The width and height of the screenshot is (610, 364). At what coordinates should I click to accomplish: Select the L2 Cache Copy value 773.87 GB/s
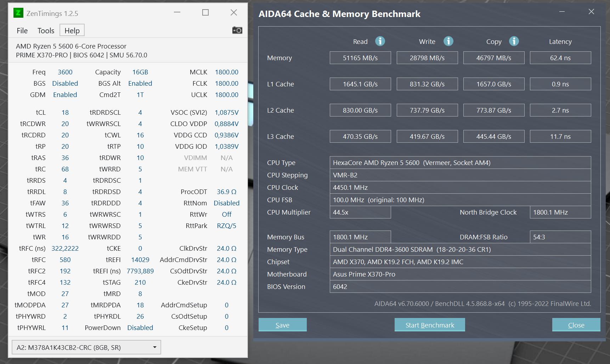pos(494,110)
